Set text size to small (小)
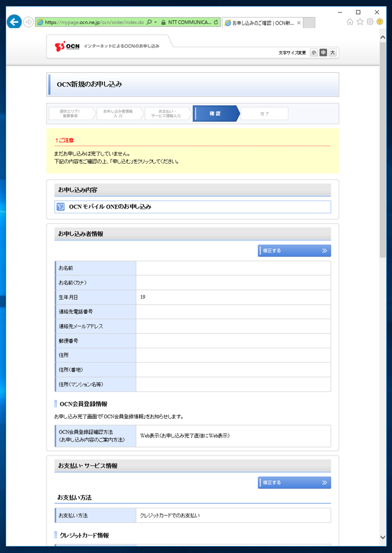The width and height of the screenshot is (392, 553). [314, 53]
